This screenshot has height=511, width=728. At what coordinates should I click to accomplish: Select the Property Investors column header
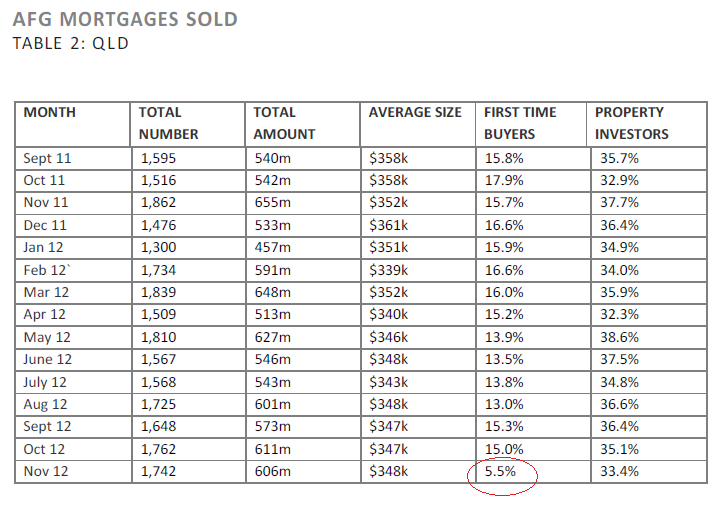click(x=634, y=123)
